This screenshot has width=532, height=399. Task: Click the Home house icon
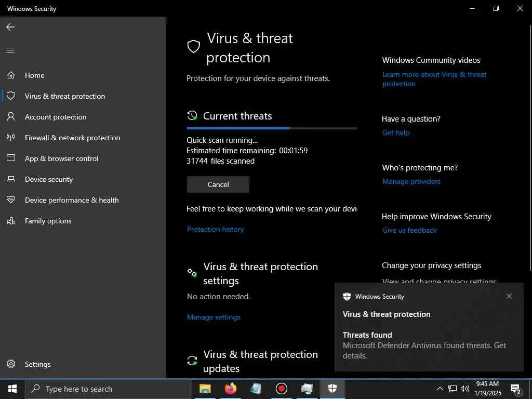pyautogui.click(x=11, y=75)
